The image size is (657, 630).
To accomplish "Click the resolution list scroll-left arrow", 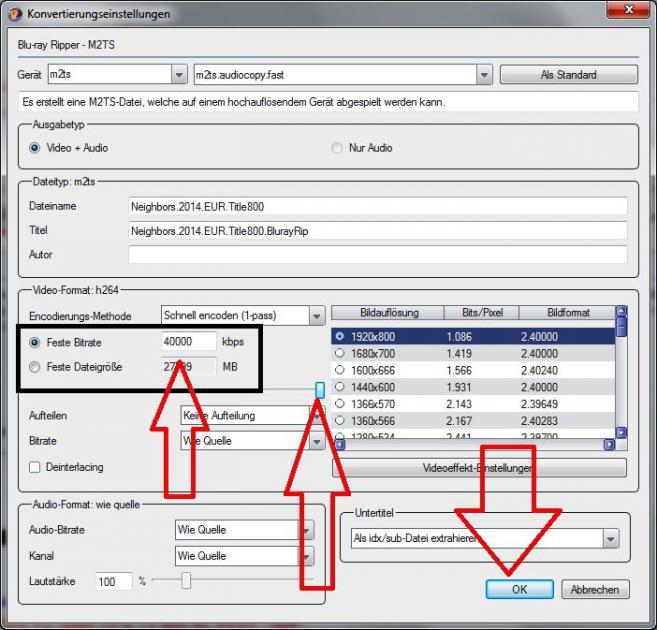I will pos(340,444).
